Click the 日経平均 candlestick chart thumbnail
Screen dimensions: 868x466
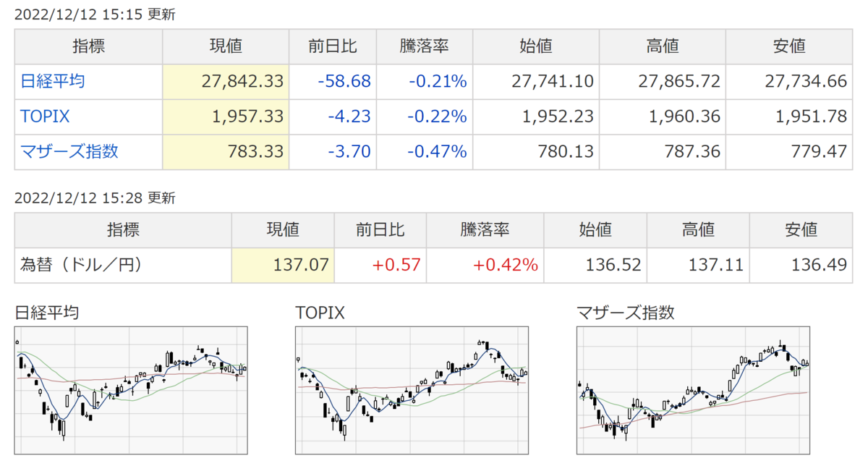[131, 390]
